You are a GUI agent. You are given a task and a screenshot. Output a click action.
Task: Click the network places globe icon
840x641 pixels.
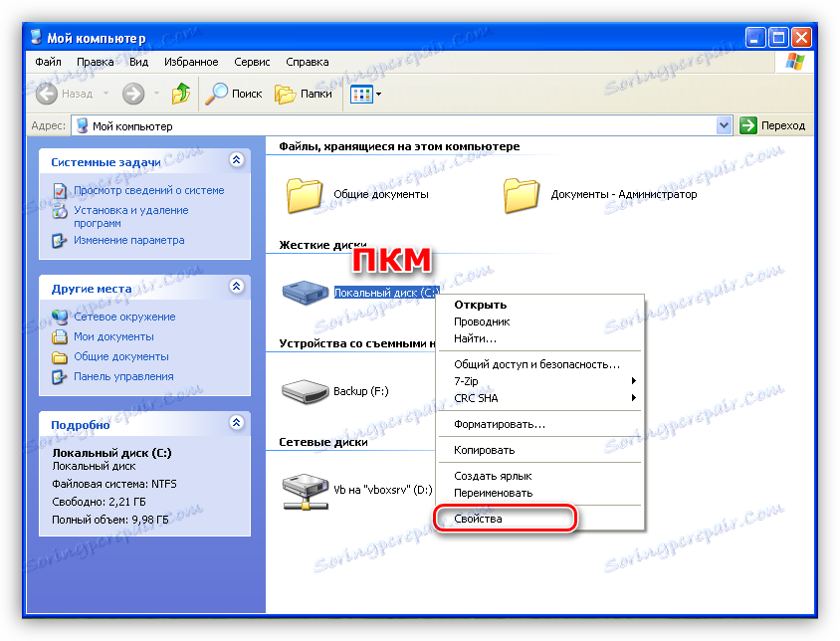(60, 318)
